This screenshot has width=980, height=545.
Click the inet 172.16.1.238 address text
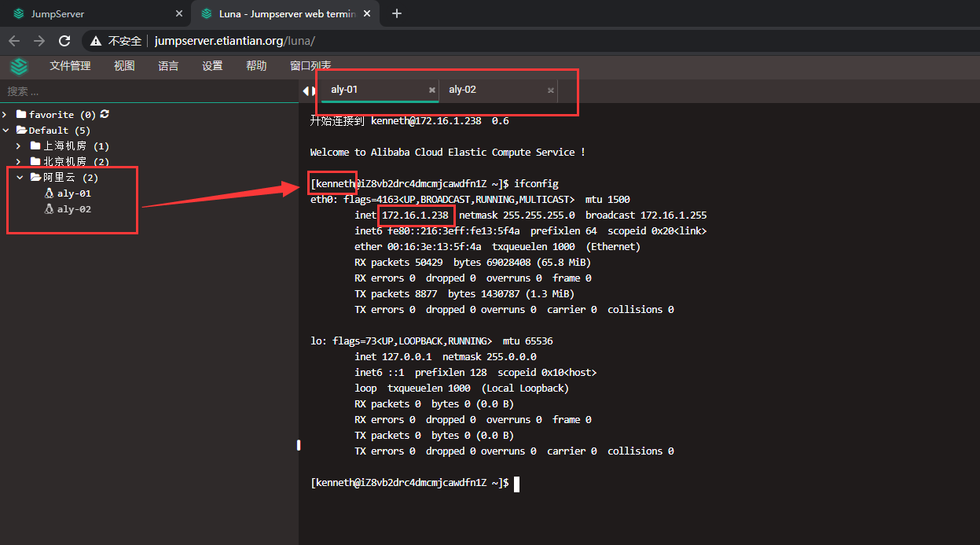click(402, 215)
